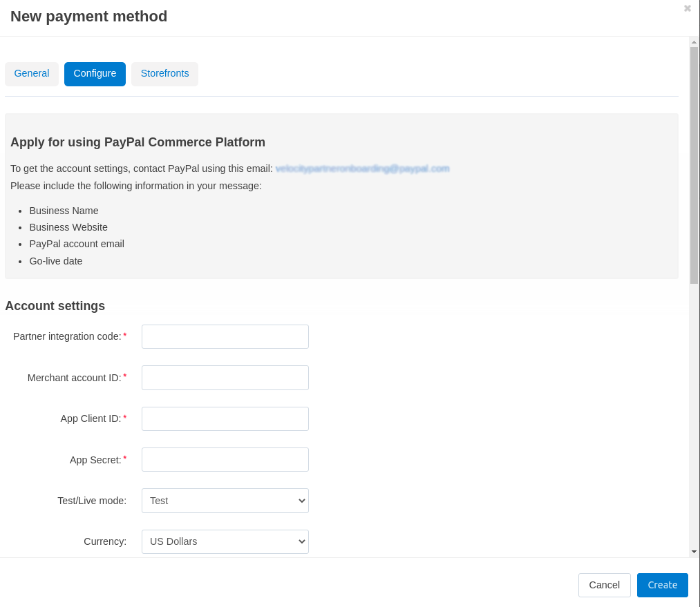Screen dimensions: 700x607
Task: Focus the App Client ID input
Action: tap(225, 418)
